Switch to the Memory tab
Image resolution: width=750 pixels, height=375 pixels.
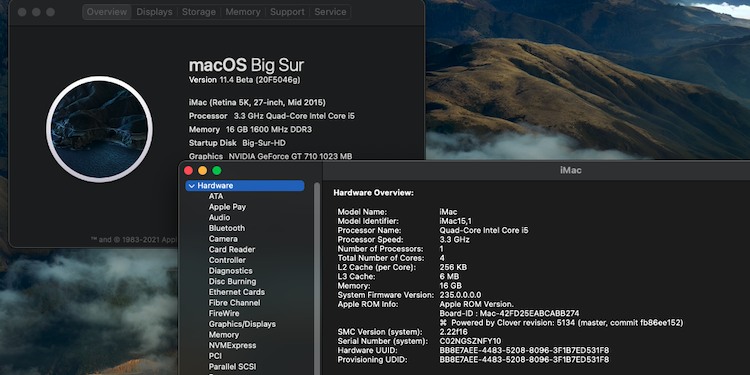[x=243, y=12]
